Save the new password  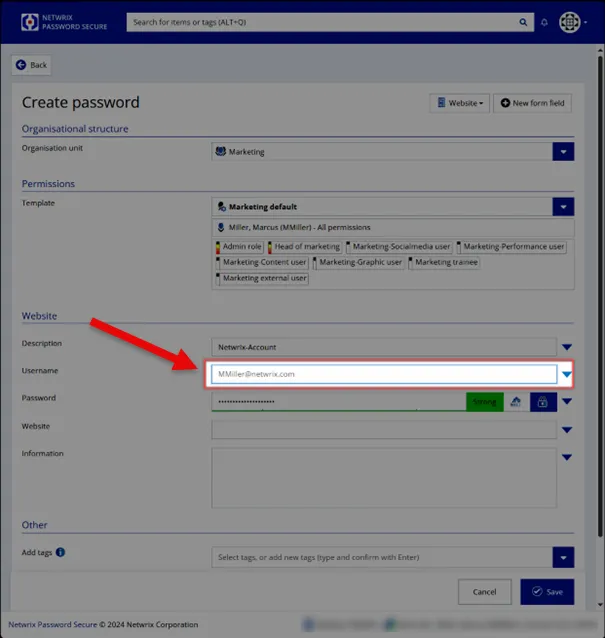(547, 592)
